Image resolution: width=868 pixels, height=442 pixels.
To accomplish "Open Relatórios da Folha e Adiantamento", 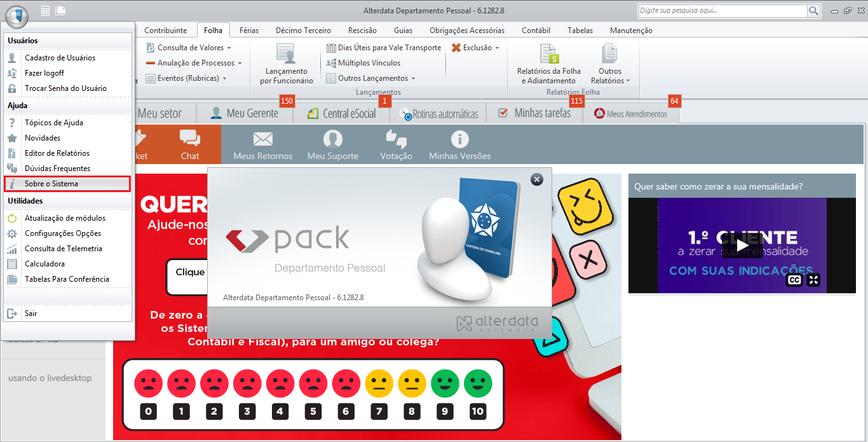I will [x=549, y=64].
